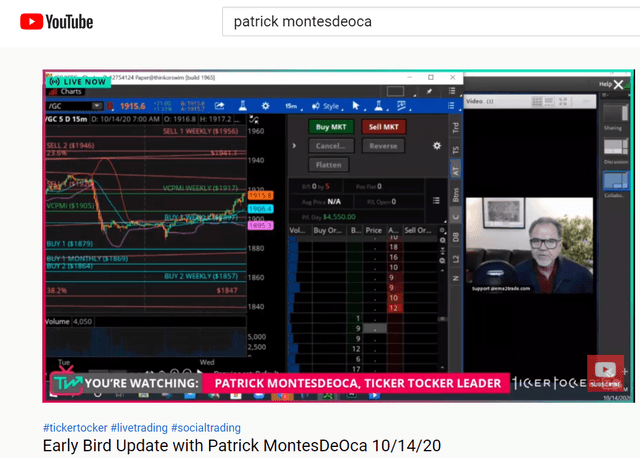Click ask size 12 in ladder
The height and width of the screenshot is (458, 640).
pos(393,308)
